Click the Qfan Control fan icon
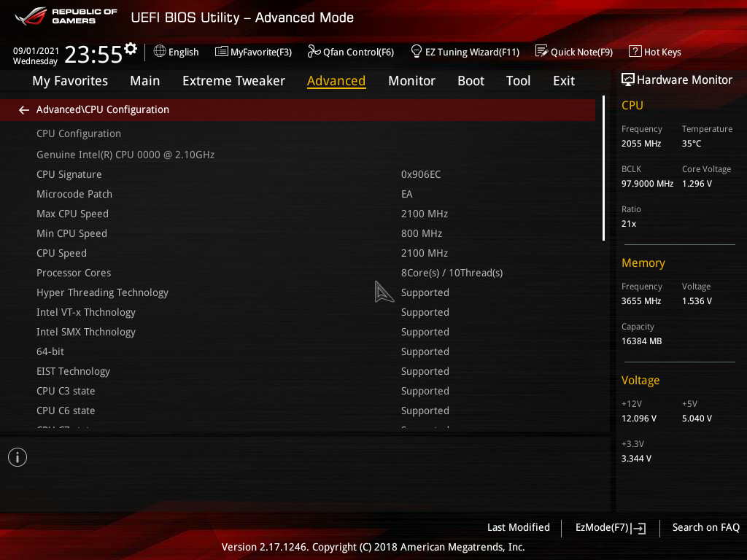 pos(314,52)
